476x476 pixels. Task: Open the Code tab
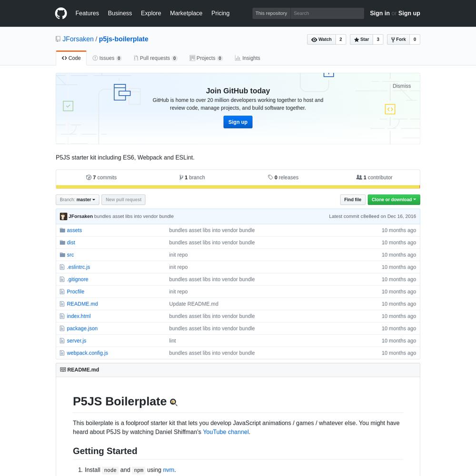[x=71, y=58]
